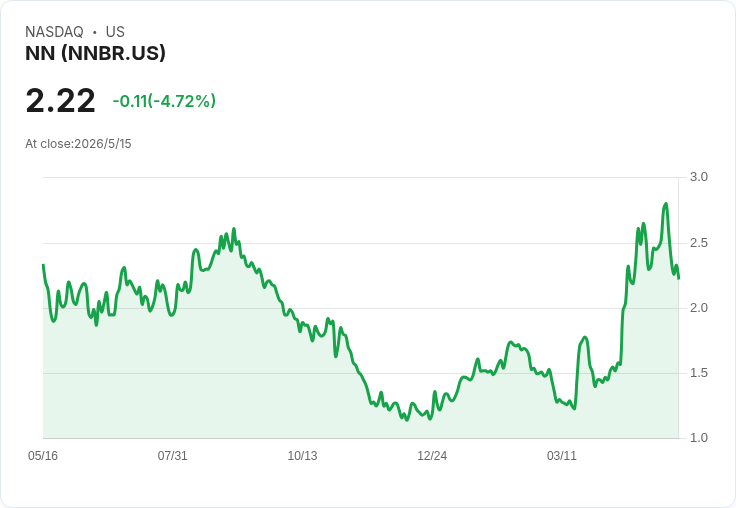The height and width of the screenshot is (508, 736).
Task: Click the US market label
Action: pos(115,32)
